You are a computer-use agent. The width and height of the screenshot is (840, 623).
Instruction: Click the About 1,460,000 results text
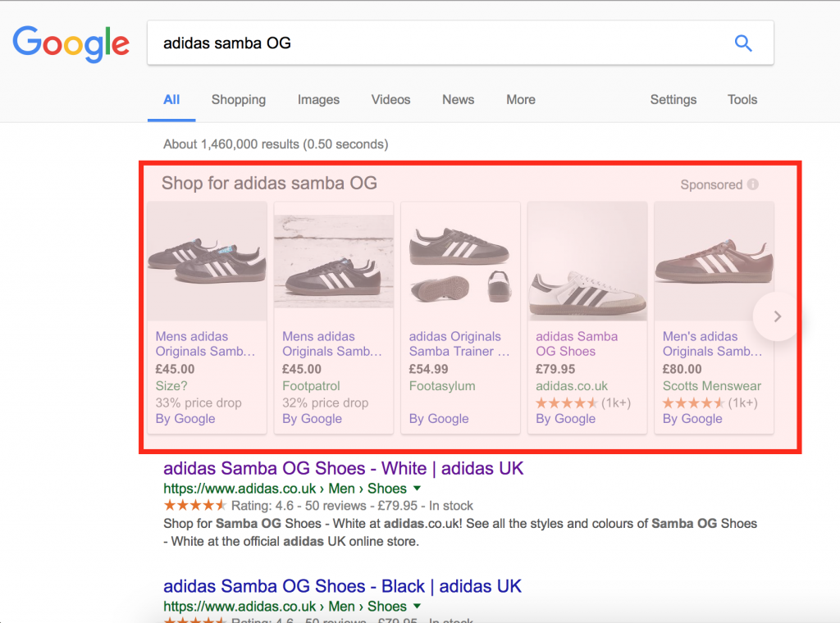click(x=276, y=144)
